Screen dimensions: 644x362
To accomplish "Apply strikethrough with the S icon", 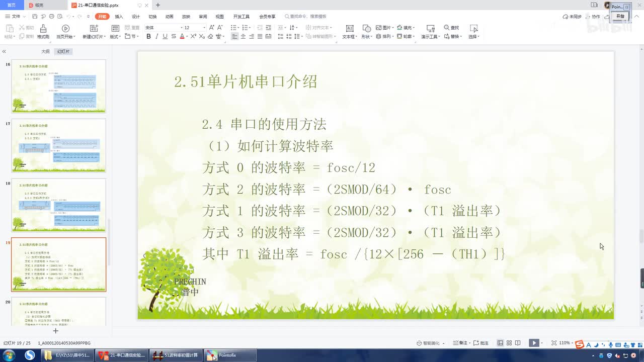I will click(174, 37).
